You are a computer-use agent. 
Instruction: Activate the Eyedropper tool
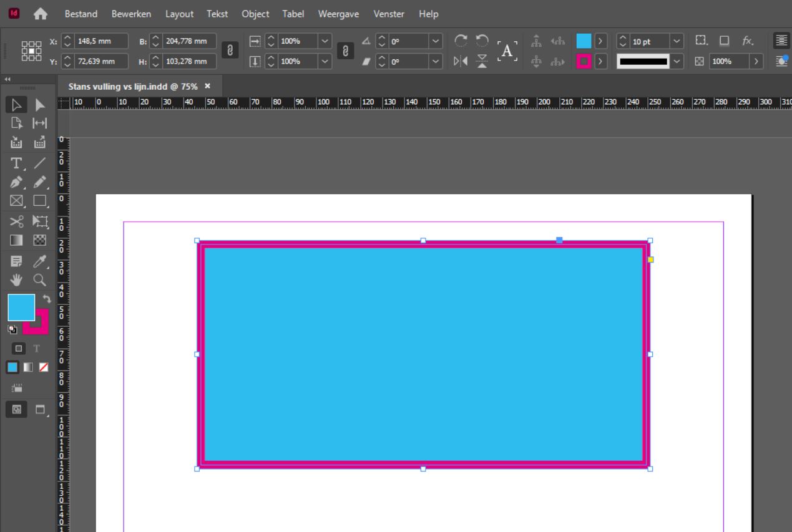[x=40, y=261]
